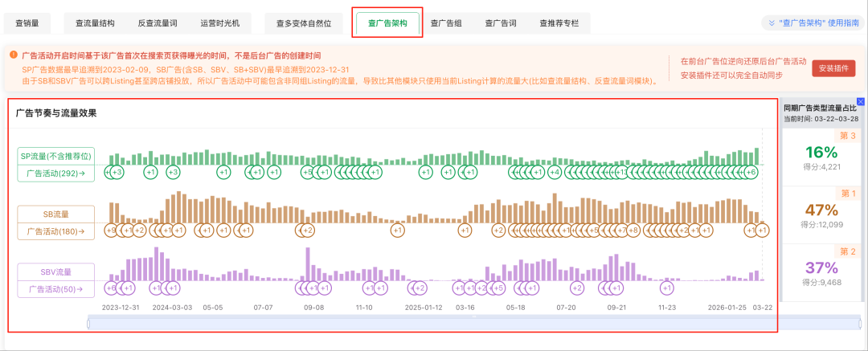The image size is (868, 351).
Task: Toggle the SBV流量 series legend
Action: point(57,272)
